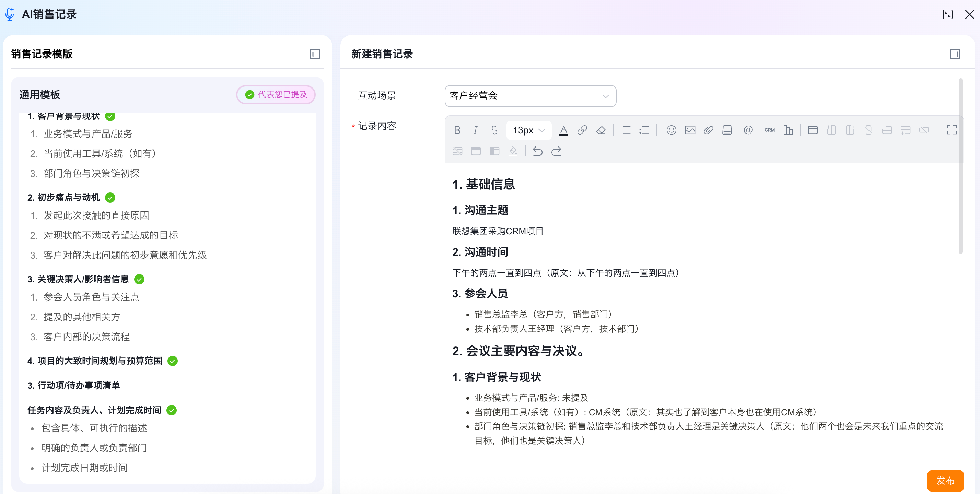Insert a table in the editor
Screen dimensions: 980x494
813,130
